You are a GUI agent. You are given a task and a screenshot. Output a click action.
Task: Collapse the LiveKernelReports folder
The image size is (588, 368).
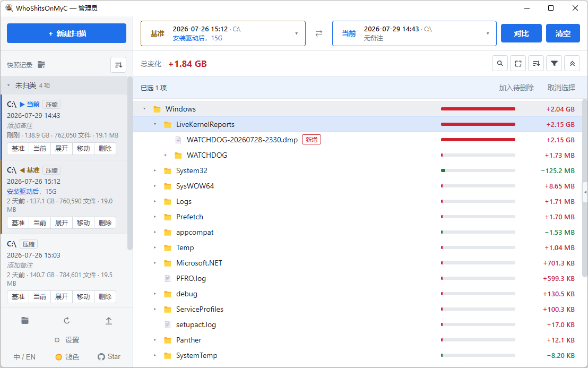click(x=155, y=124)
